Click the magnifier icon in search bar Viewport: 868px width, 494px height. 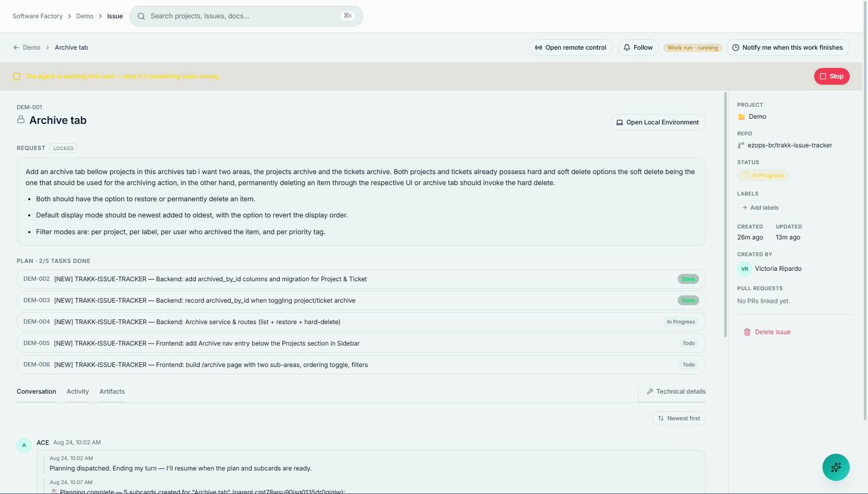pos(141,16)
